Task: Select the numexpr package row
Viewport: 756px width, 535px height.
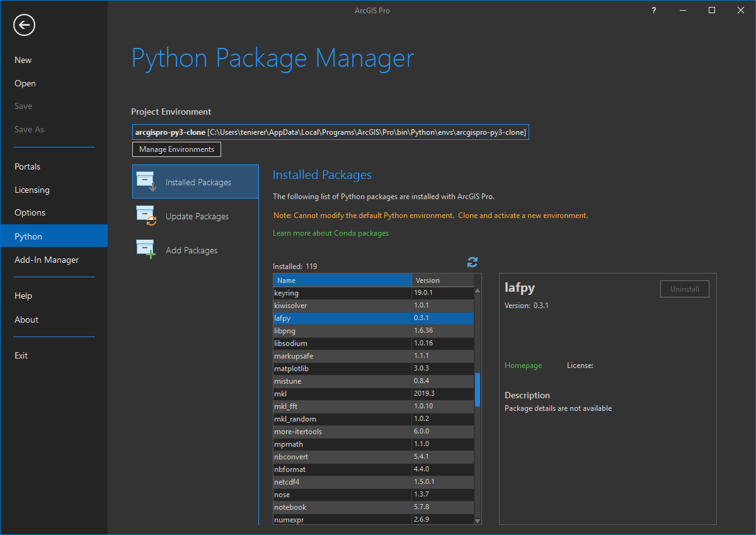Action: [x=374, y=520]
